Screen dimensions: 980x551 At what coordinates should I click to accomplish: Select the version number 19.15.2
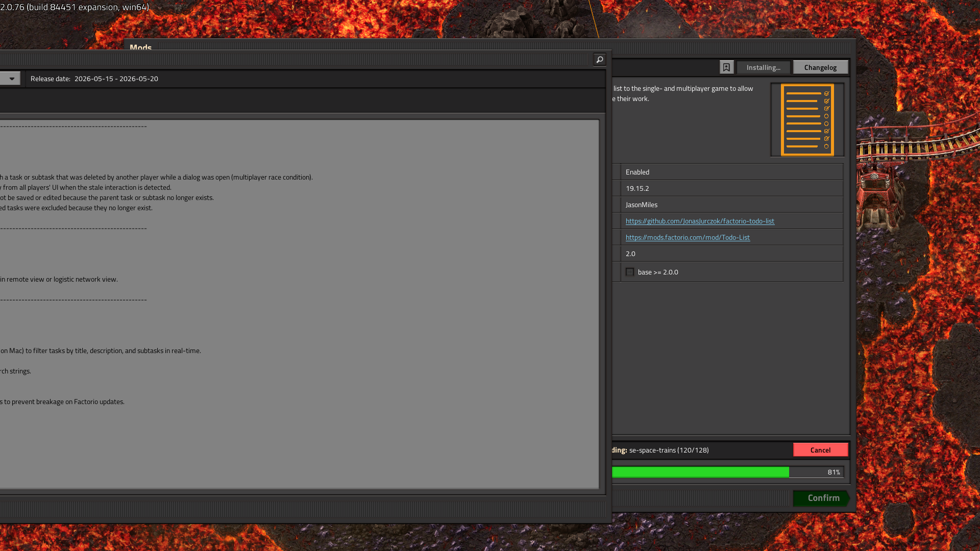638,188
